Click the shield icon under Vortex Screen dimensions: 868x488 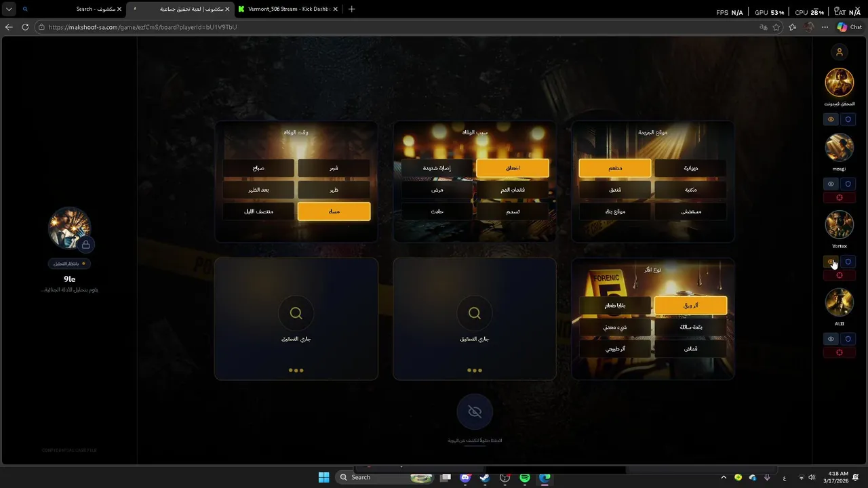848,262
